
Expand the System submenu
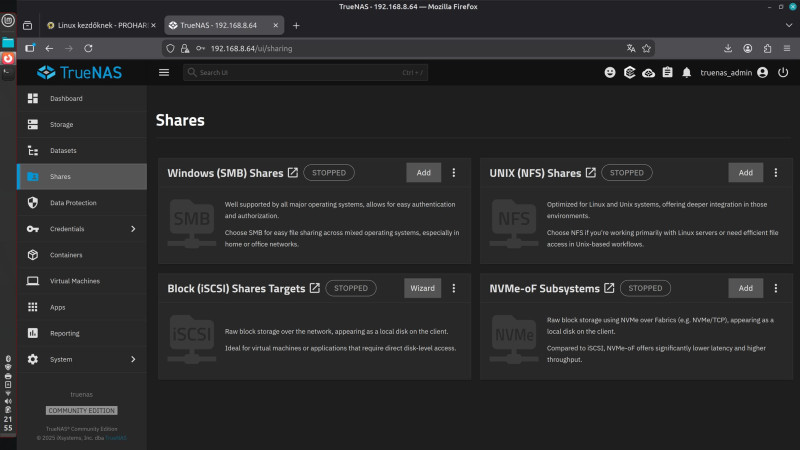click(82, 359)
